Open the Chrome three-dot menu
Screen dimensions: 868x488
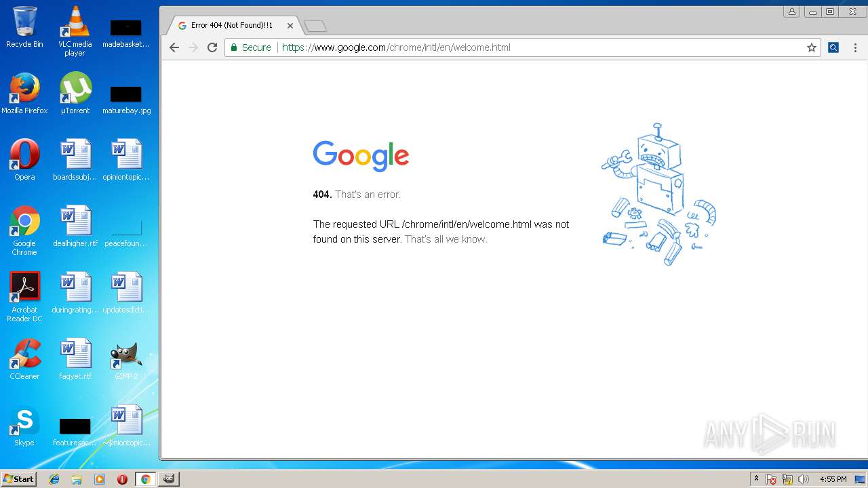(855, 47)
